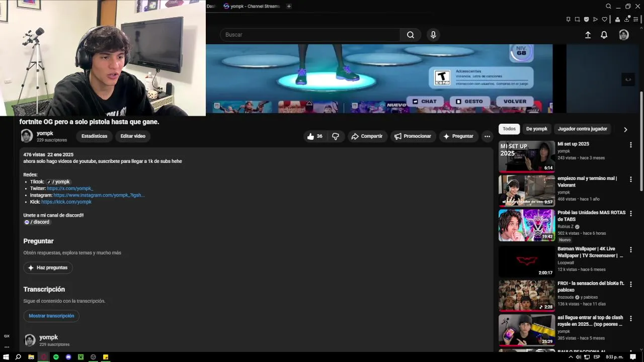Open options for Mi set up 2025

(x=630, y=145)
